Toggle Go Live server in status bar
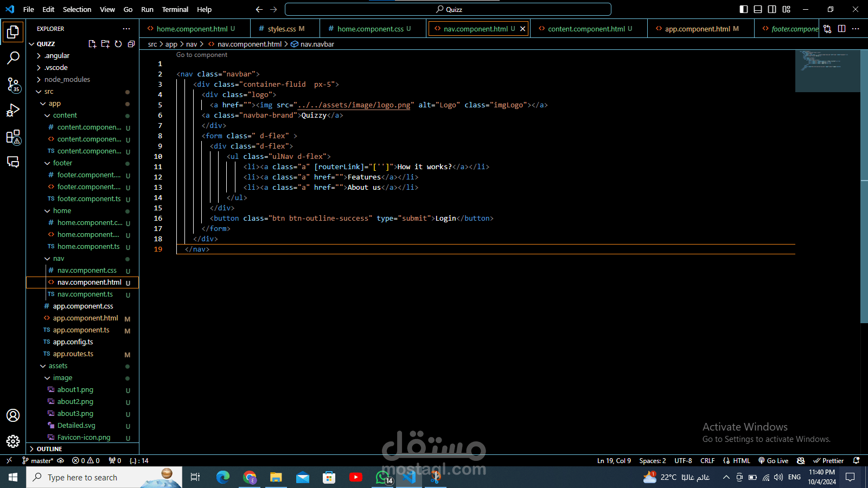 (x=773, y=460)
